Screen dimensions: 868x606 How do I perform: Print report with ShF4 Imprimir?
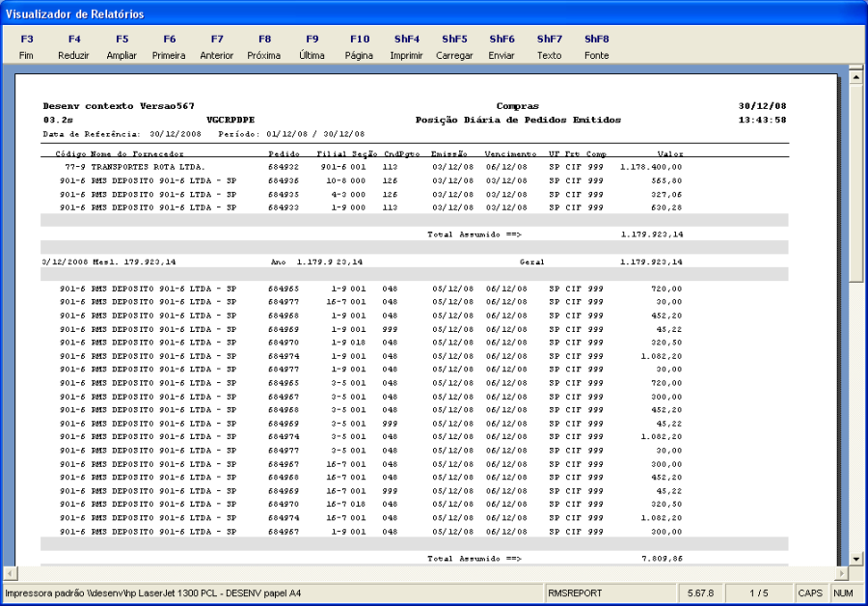click(406, 46)
